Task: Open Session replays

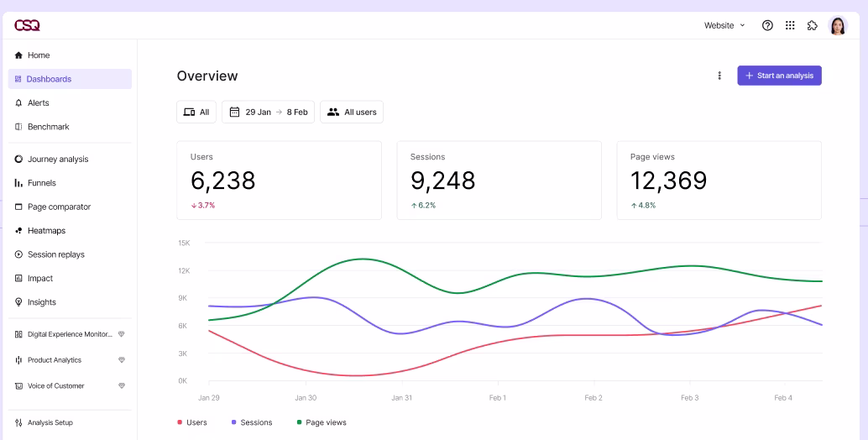Action: (70, 254)
